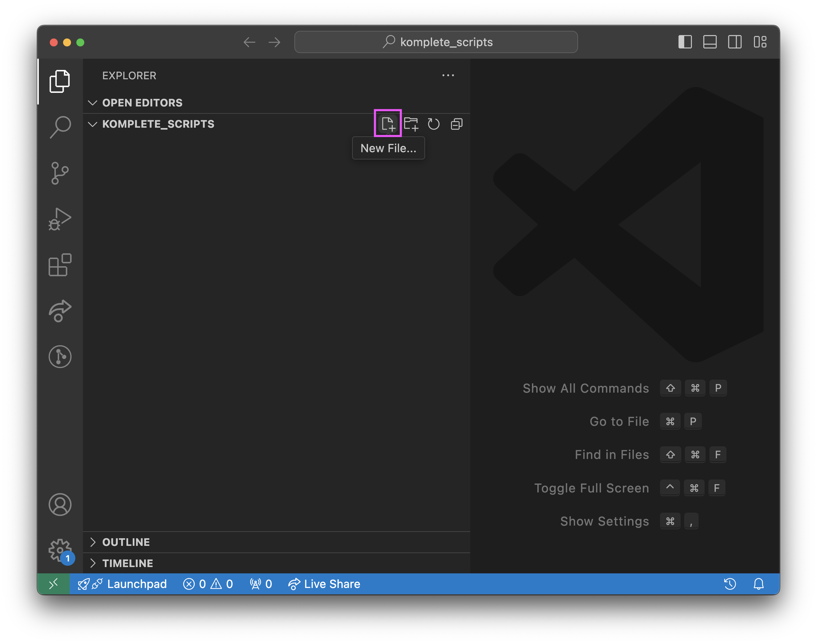The image size is (817, 644).
Task: Open the Source Control view
Action: 60,173
